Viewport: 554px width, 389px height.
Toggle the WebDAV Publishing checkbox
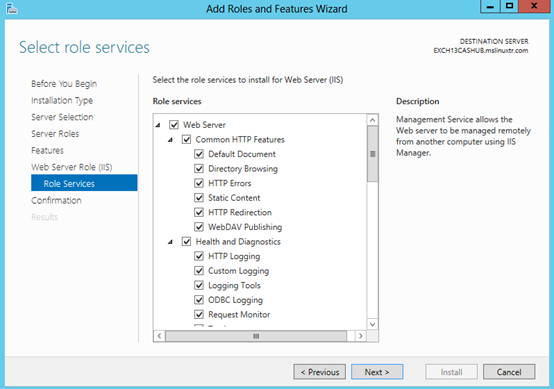[199, 227]
